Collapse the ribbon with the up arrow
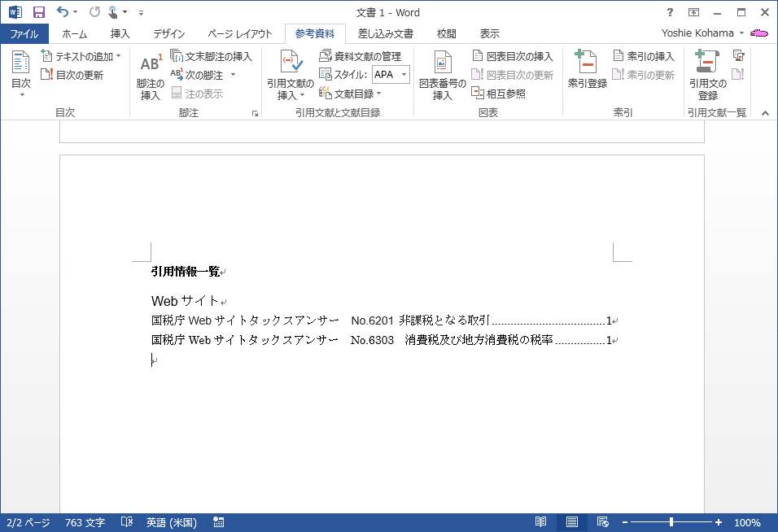This screenshot has height=532, width=778. [765, 113]
